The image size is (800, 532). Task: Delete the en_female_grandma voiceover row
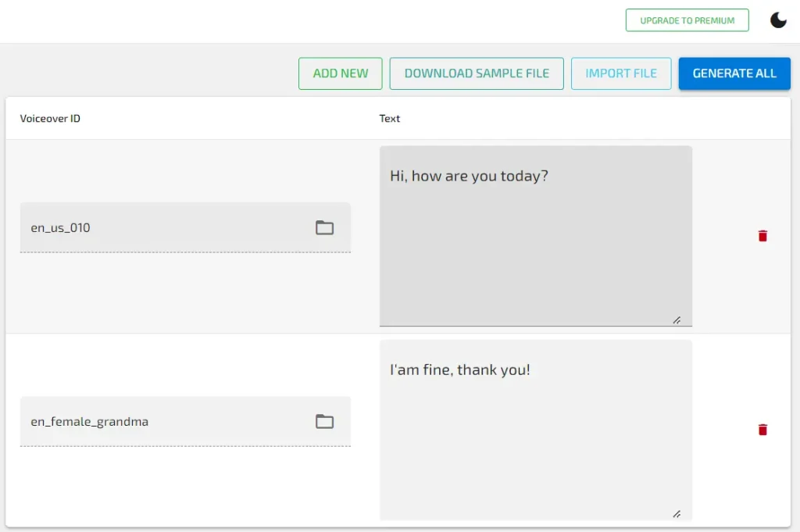click(x=762, y=430)
